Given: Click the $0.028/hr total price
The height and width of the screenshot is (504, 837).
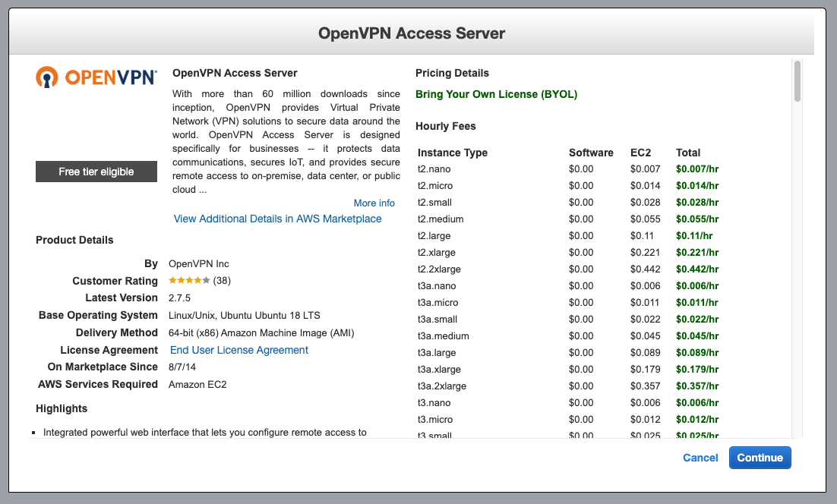Looking at the screenshot, I should click(697, 202).
